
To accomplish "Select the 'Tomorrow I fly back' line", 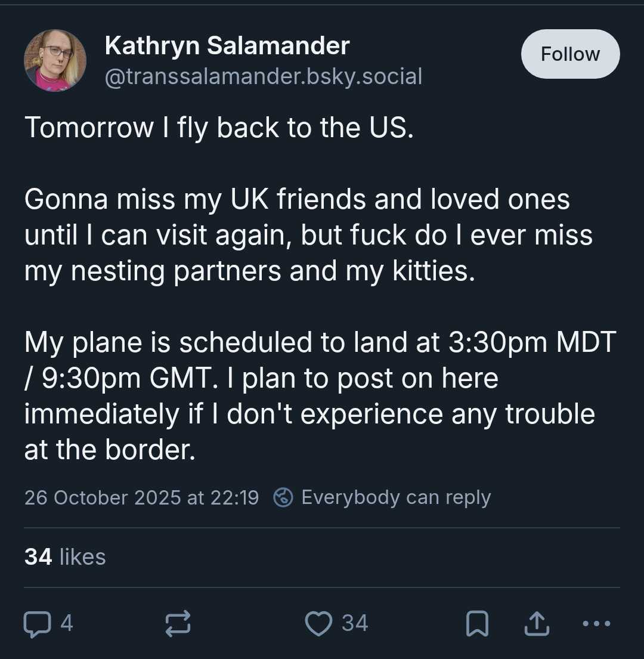I will pyautogui.click(x=219, y=128).
